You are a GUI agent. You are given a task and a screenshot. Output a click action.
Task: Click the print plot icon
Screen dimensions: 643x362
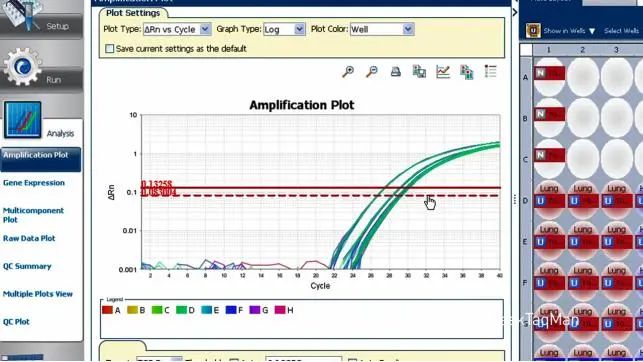[395, 72]
